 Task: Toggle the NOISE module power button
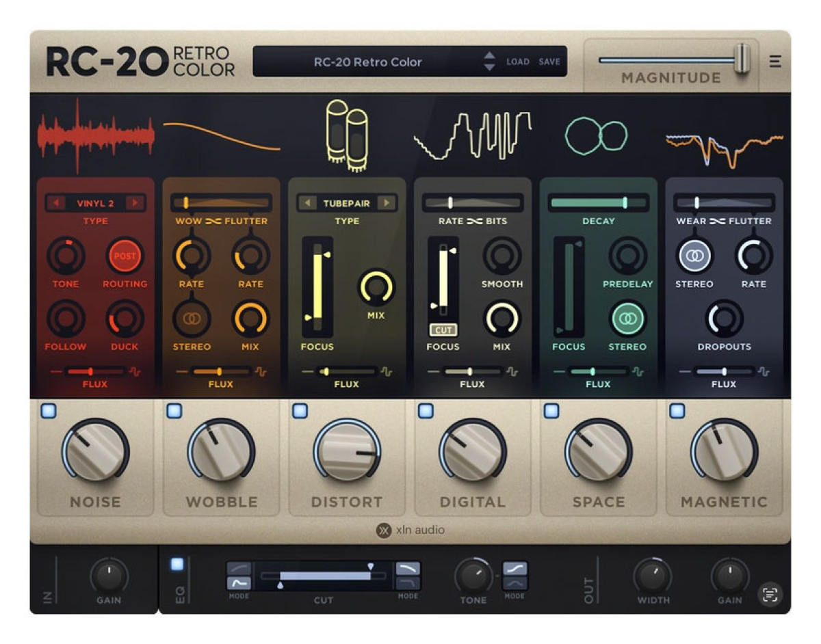point(49,410)
